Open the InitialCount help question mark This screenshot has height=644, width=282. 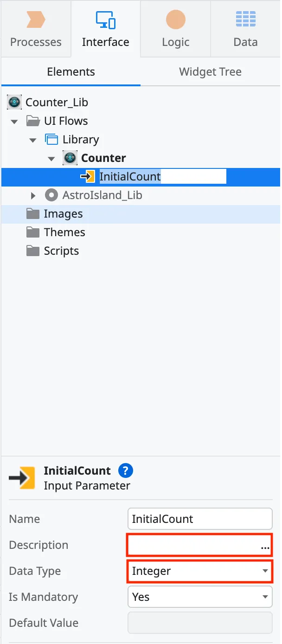125,471
